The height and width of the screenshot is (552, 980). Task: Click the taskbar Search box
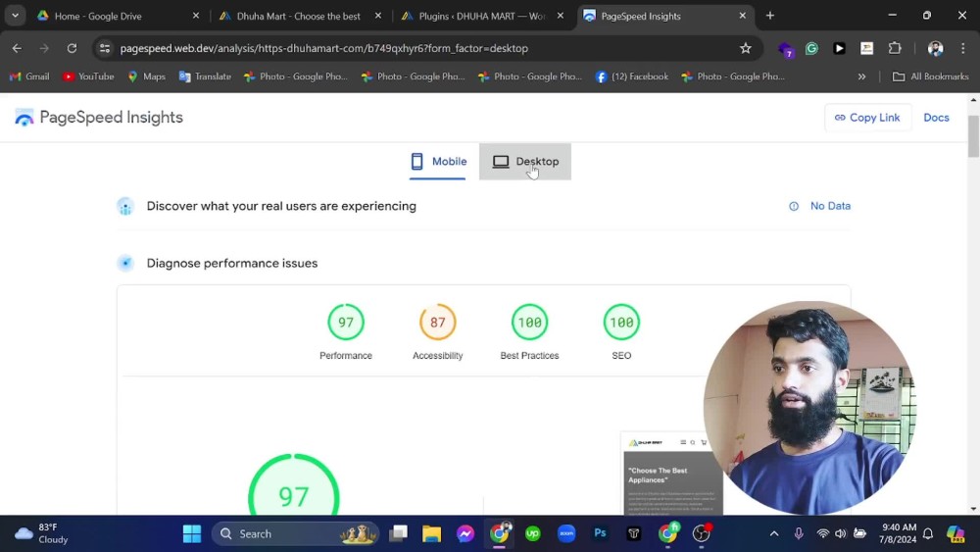click(x=295, y=534)
